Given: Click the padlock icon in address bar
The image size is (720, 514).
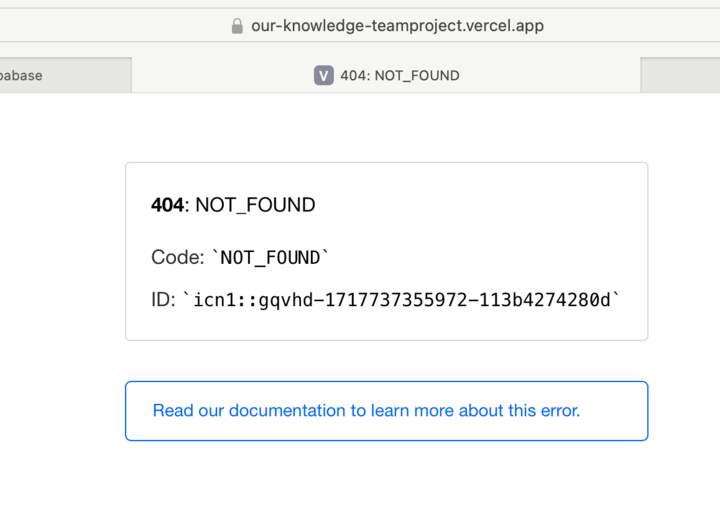Looking at the screenshot, I should (237, 26).
